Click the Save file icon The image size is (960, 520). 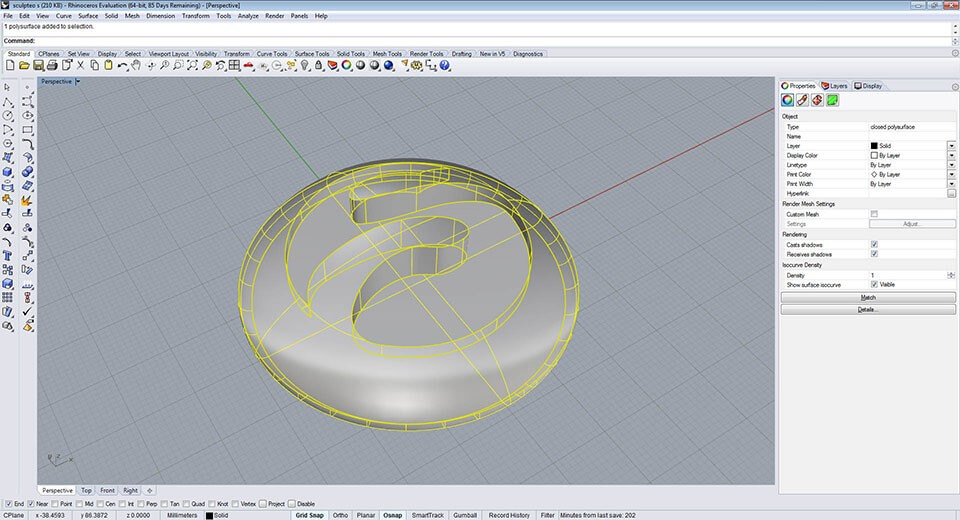[37, 65]
